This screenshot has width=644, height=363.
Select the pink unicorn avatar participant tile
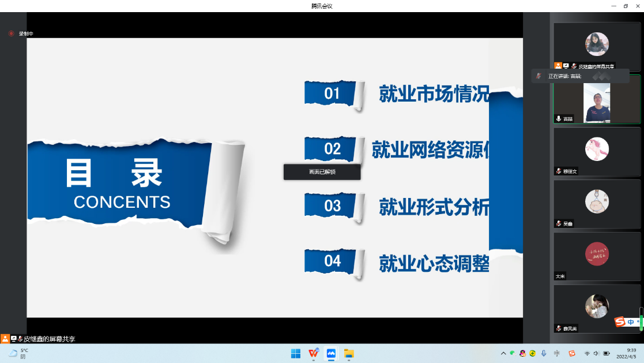pos(597,151)
